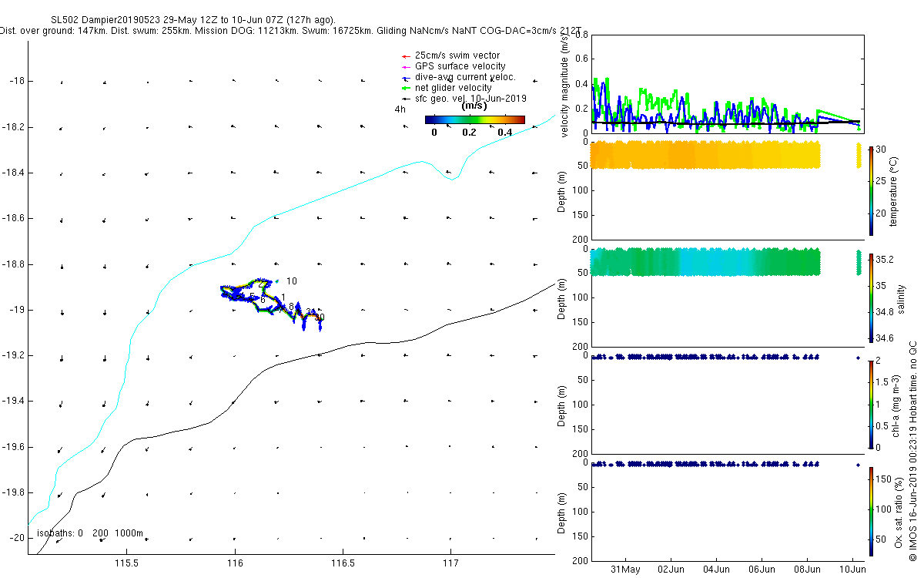This screenshot has height=578, width=924.
Task: Click the '116.5' longitude tick
Action: 343,562
